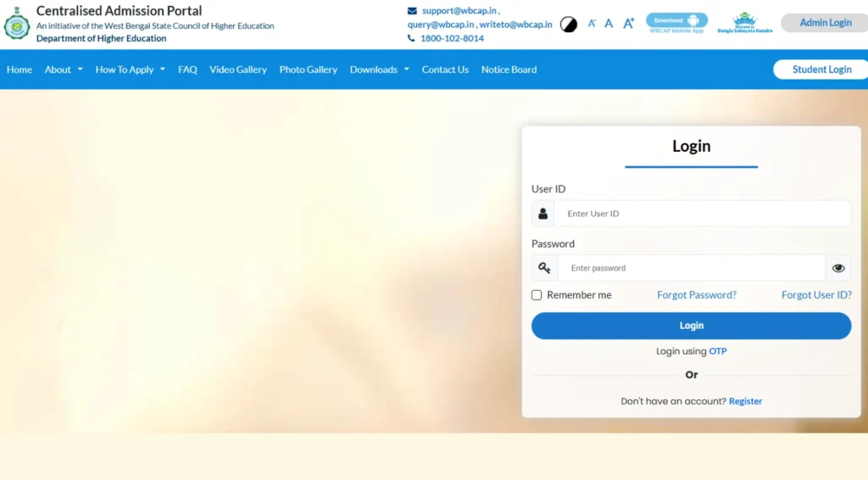This screenshot has width=868, height=480.
Task: Call helpline number 1800-102-8014
Action: click(x=452, y=38)
